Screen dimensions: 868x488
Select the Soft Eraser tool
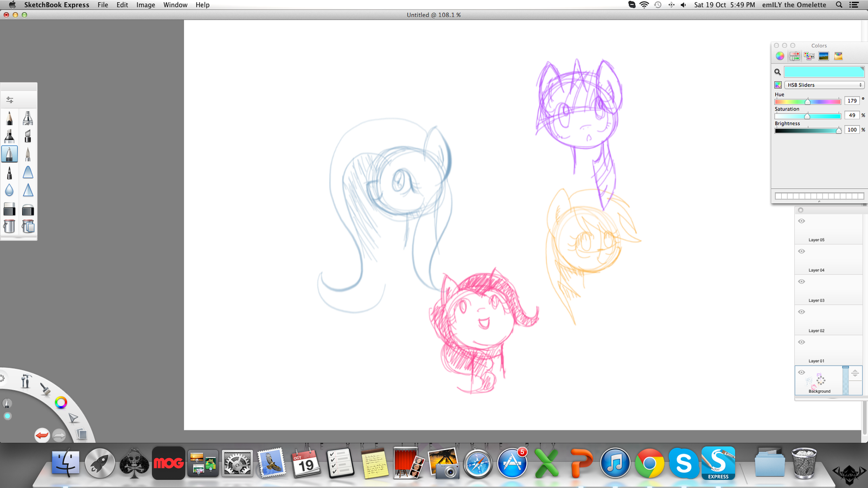(28, 210)
